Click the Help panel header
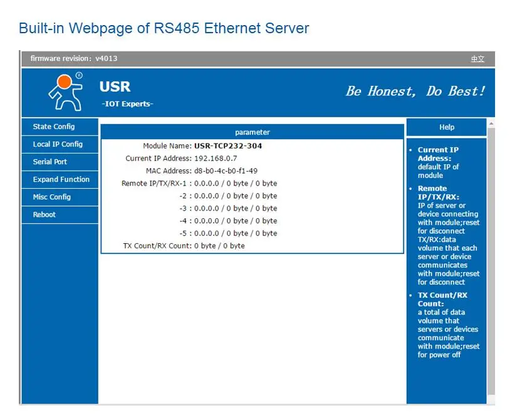This screenshot has width=527, height=420. point(446,127)
